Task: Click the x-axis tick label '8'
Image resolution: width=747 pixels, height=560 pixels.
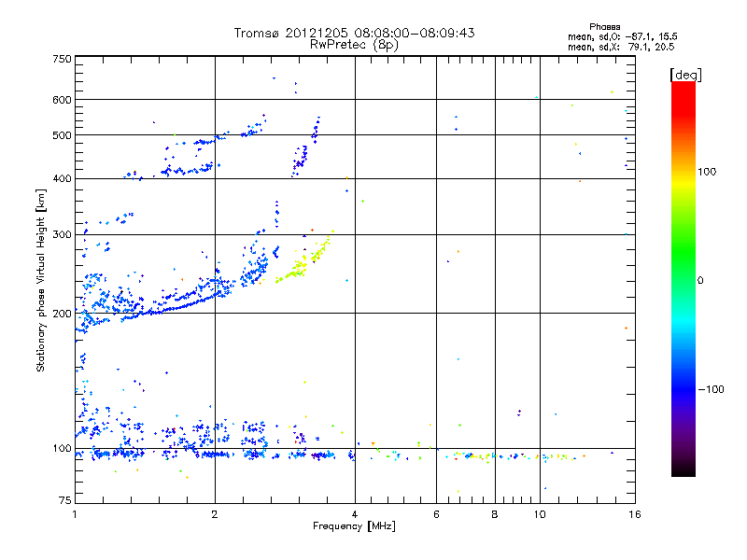Action: pyautogui.click(x=495, y=514)
